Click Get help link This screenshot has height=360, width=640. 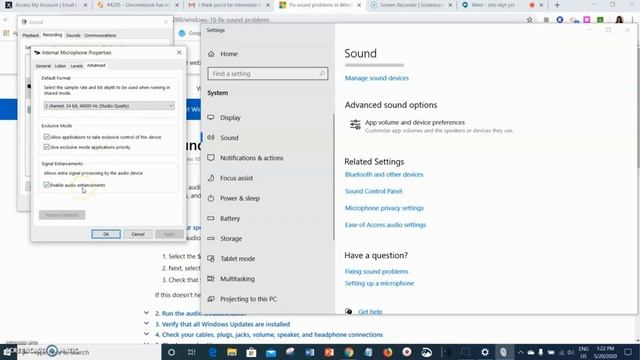pos(370,312)
